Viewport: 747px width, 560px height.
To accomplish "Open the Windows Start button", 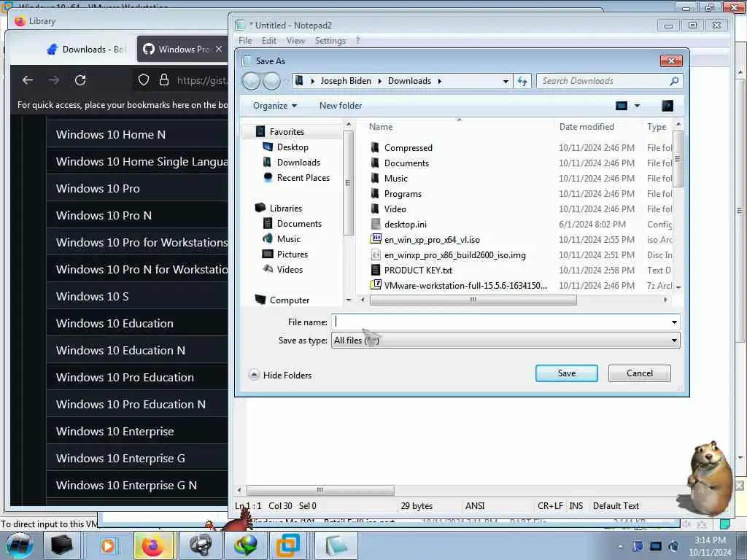I will point(19,545).
